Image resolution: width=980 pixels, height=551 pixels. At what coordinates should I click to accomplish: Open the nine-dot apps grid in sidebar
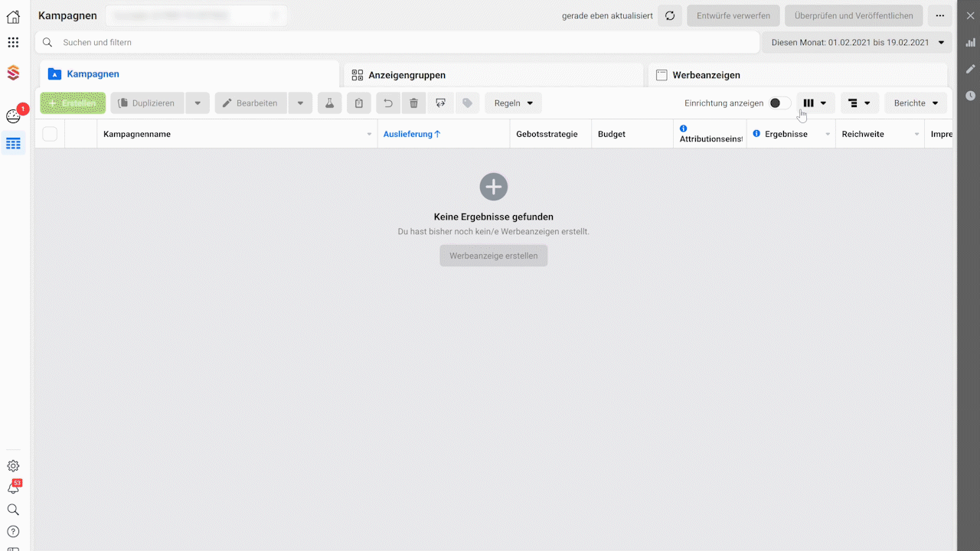pyautogui.click(x=13, y=43)
